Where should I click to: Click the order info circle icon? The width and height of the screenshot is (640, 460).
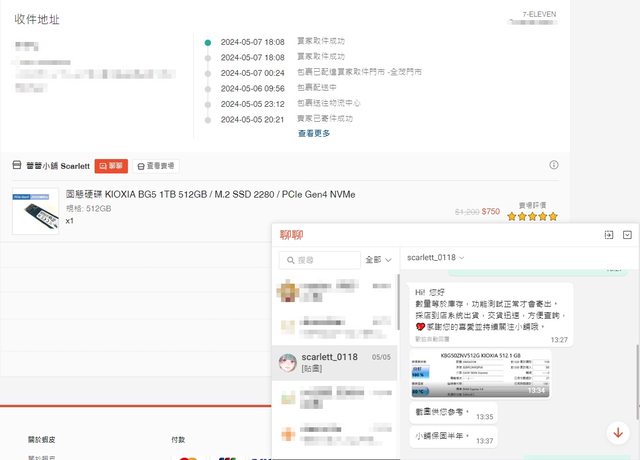(554, 165)
